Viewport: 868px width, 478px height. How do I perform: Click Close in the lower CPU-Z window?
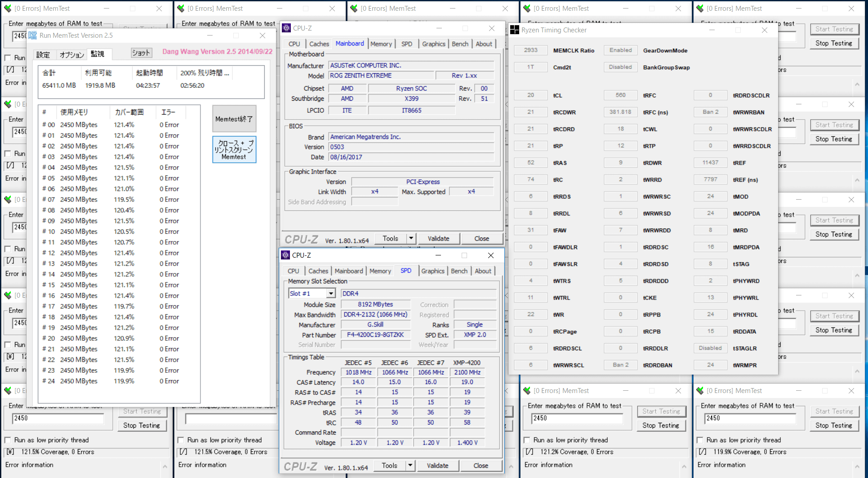481,465
